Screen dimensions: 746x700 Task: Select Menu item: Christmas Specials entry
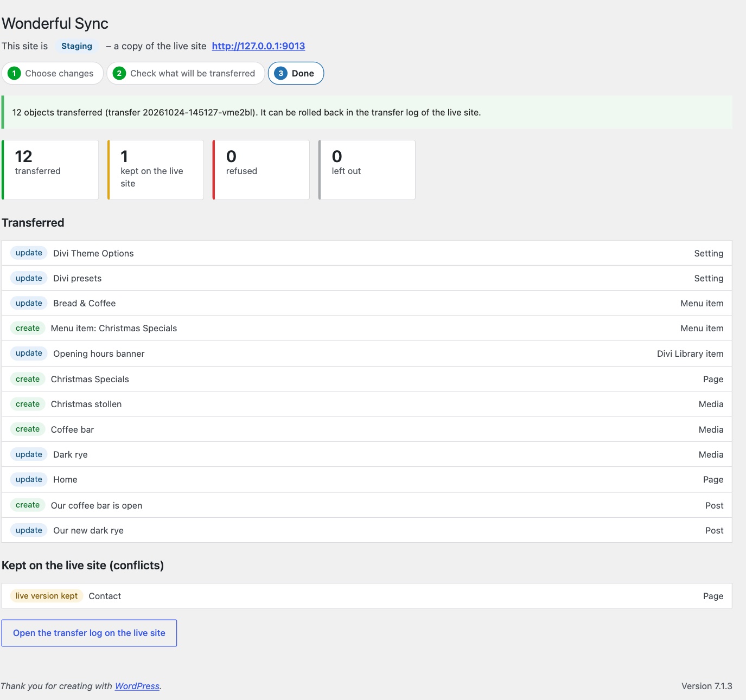(x=114, y=328)
